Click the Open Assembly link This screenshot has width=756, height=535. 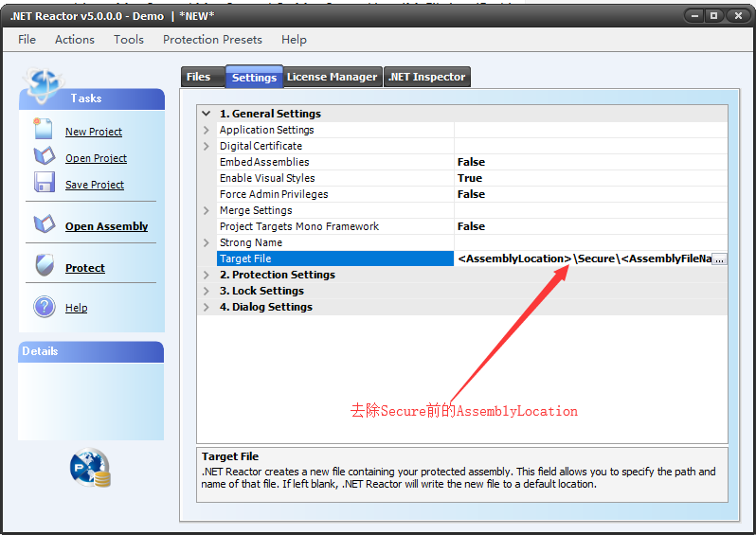click(x=106, y=226)
